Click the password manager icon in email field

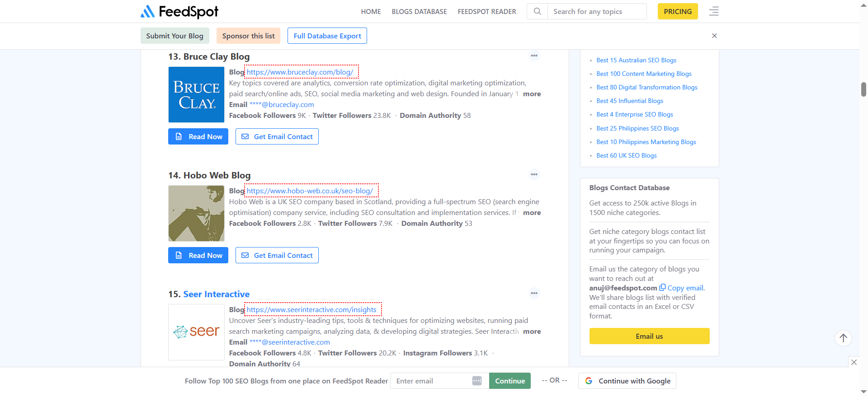coord(477,381)
